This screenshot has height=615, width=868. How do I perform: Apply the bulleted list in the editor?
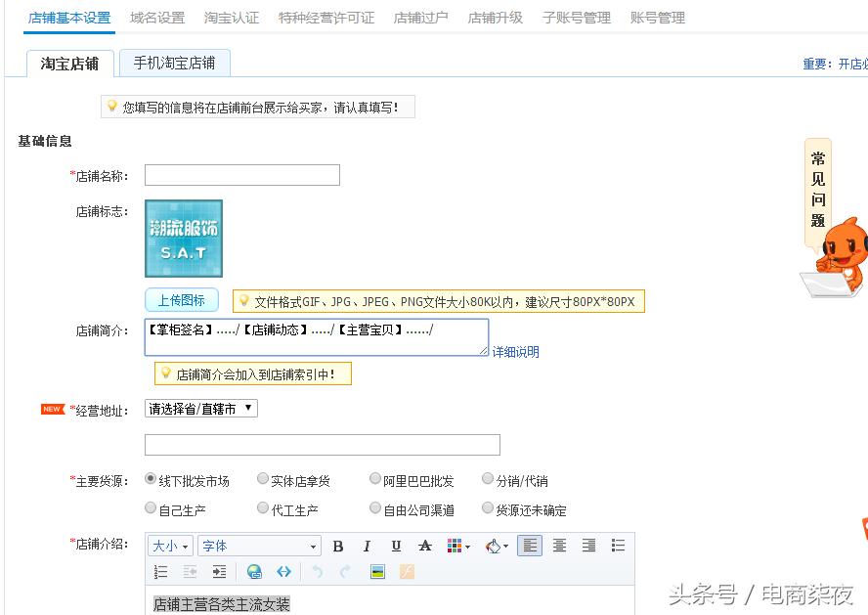click(617, 545)
